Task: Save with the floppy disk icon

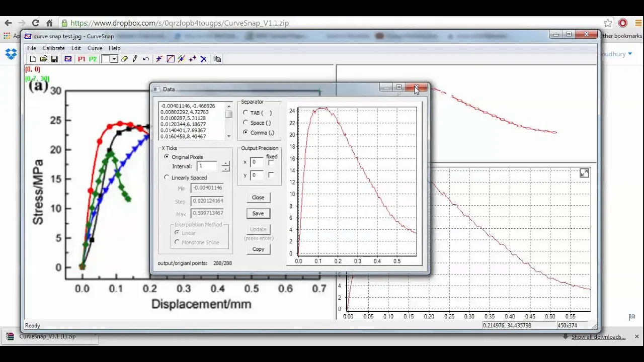Action: point(54,59)
